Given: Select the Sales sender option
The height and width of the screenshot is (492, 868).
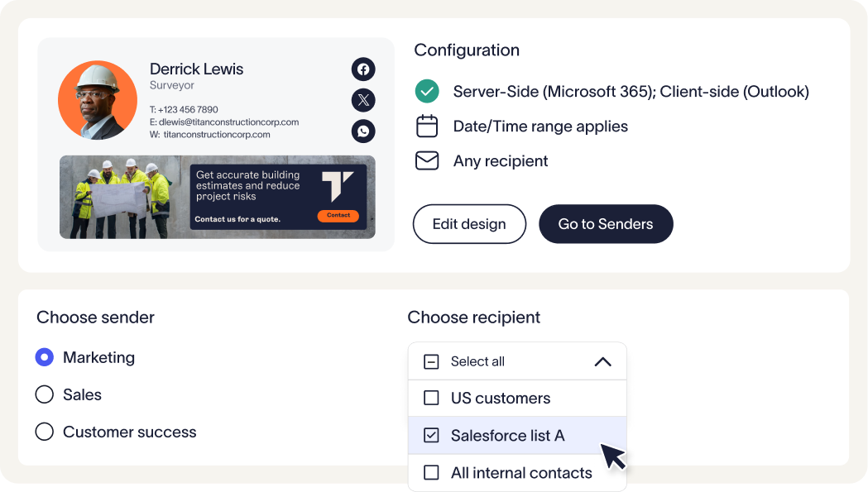Looking at the screenshot, I should click(45, 394).
